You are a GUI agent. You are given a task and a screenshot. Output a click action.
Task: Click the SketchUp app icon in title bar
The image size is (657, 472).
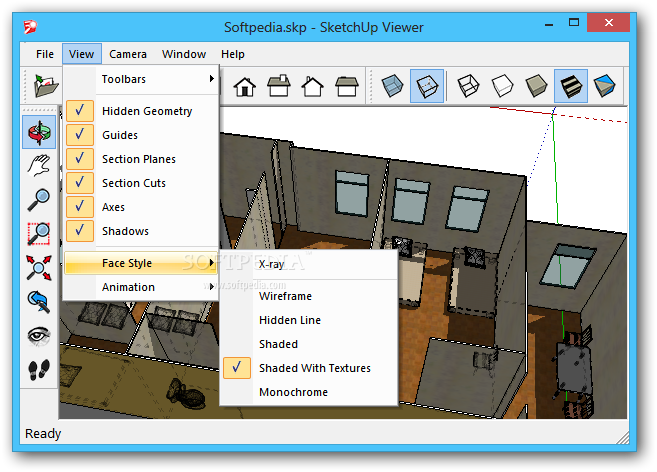30,27
